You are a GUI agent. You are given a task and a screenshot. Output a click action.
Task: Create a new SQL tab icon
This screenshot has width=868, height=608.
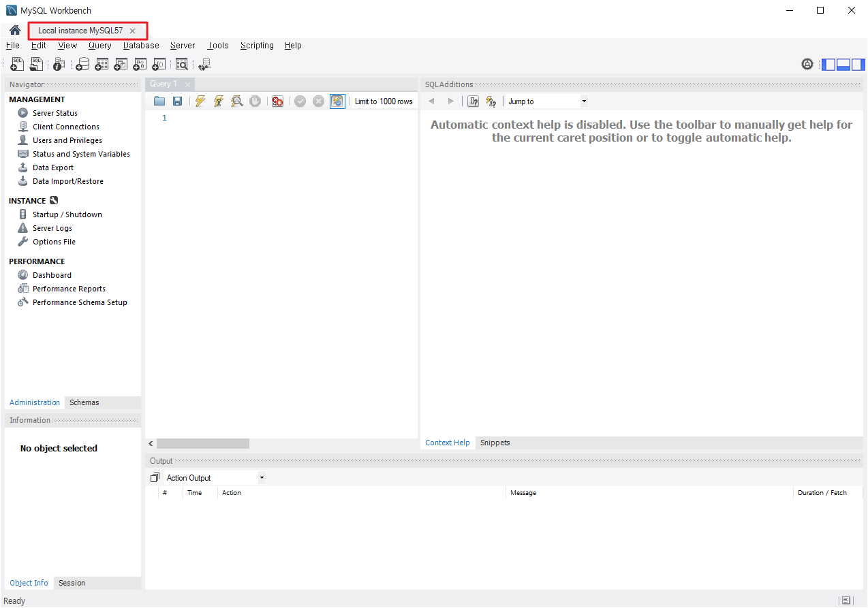[18, 64]
